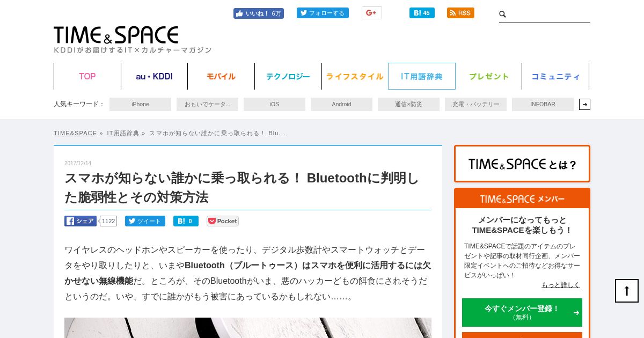Click the Facebook Like button in header

coord(258,13)
